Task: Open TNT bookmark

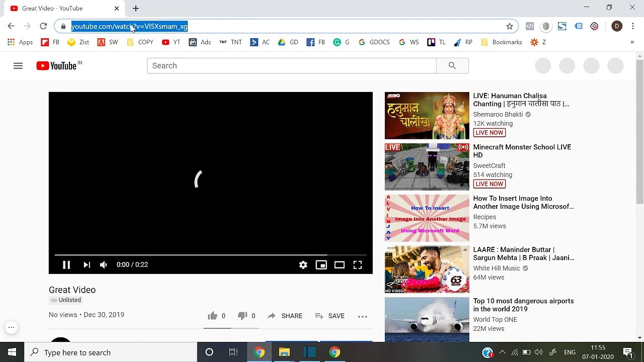Action: (x=230, y=42)
